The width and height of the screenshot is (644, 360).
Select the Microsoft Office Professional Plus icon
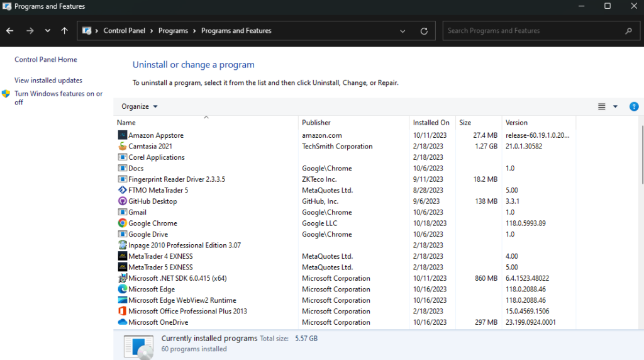[x=123, y=312]
